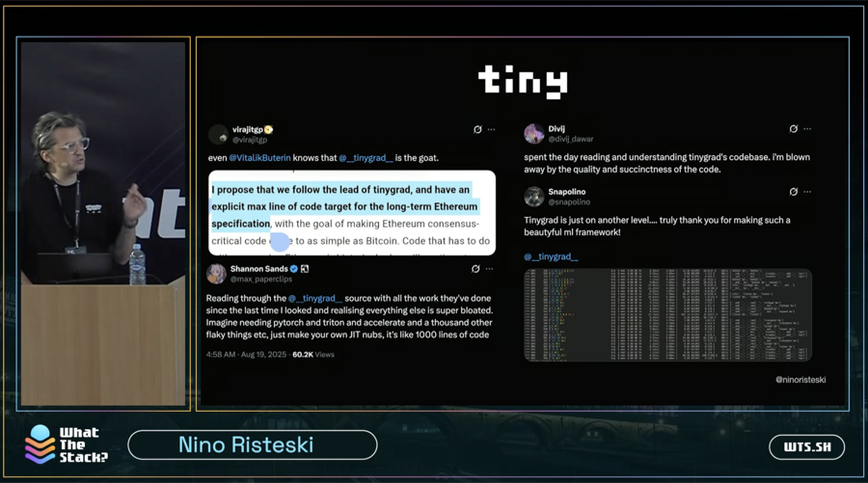Screen dimensions: 868x483
Task: Click Divij's profile avatar
Action: tap(534, 134)
